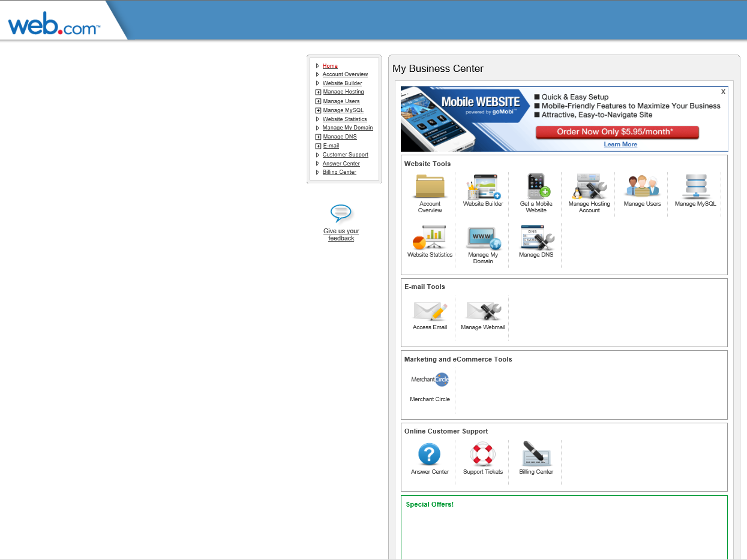The width and height of the screenshot is (747, 560).
Task: Click the Manage Users sidebar link
Action: click(x=341, y=101)
